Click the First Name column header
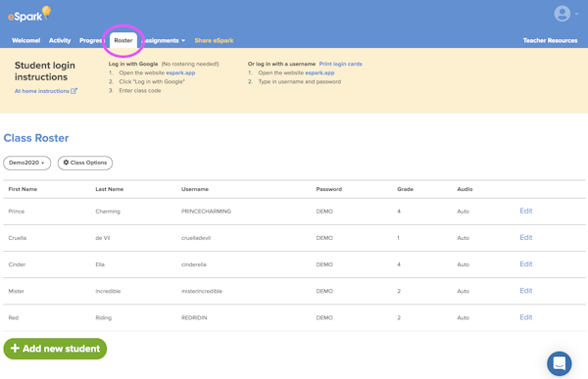This screenshot has height=379, width=588. (x=23, y=189)
